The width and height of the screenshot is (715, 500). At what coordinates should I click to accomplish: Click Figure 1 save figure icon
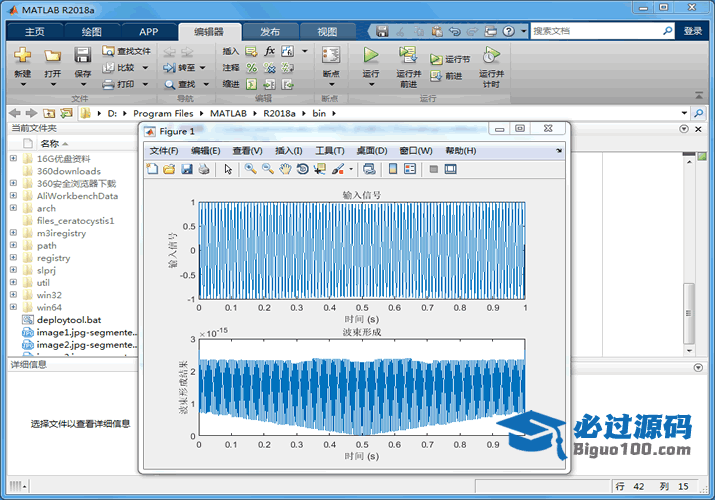(x=187, y=169)
